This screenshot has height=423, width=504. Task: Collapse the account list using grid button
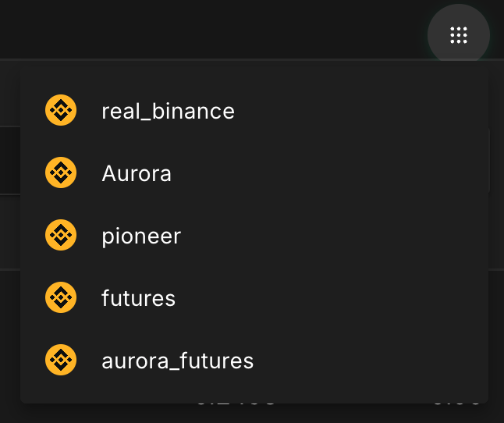[459, 34]
